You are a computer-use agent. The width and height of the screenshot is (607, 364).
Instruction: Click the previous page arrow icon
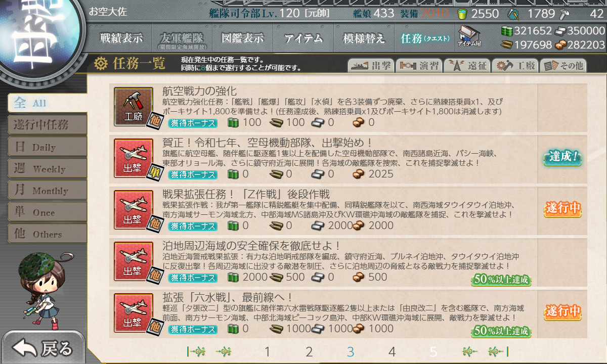click(224, 351)
